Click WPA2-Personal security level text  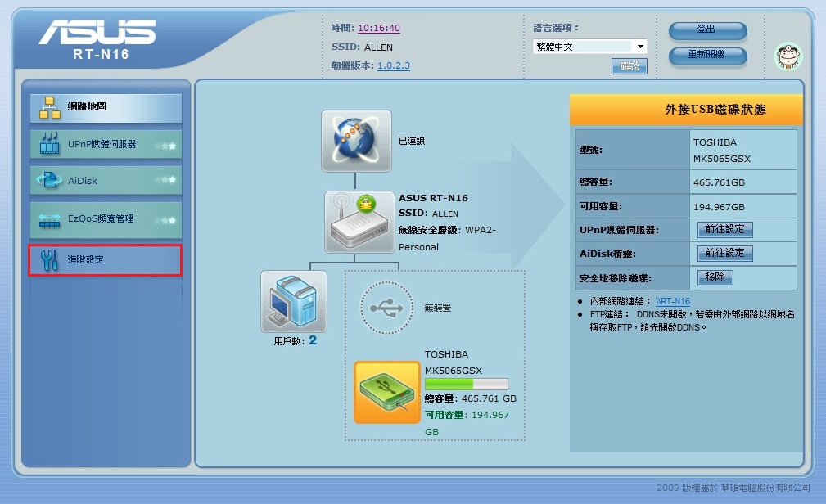coord(447,239)
